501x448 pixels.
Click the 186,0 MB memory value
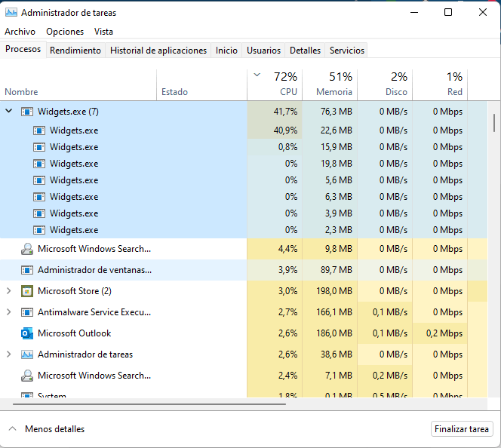pos(334,333)
